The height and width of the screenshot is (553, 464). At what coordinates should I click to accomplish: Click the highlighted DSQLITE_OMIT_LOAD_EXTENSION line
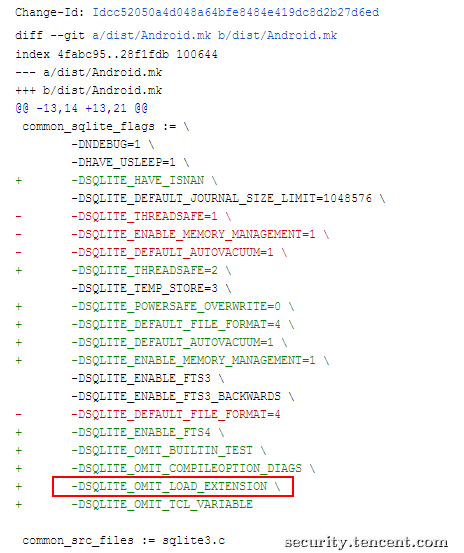click(173, 487)
